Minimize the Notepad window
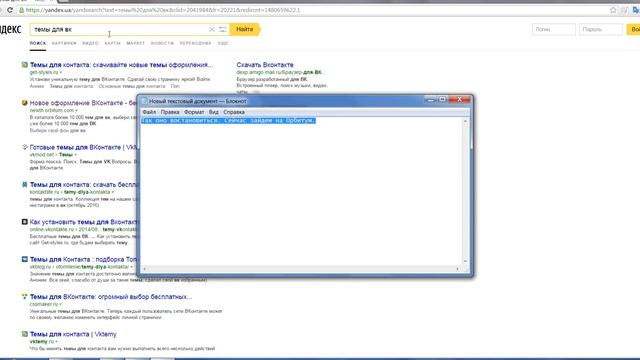 pyautogui.click(x=430, y=100)
